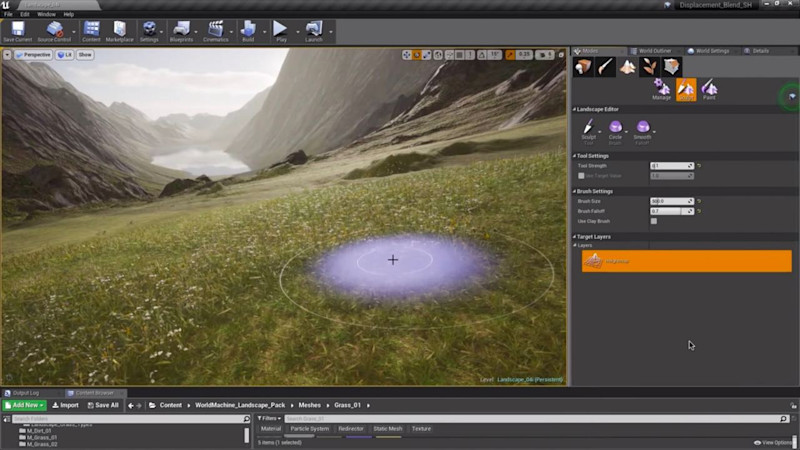
Task: Switch to World Outliner tab
Action: [x=655, y=51]
